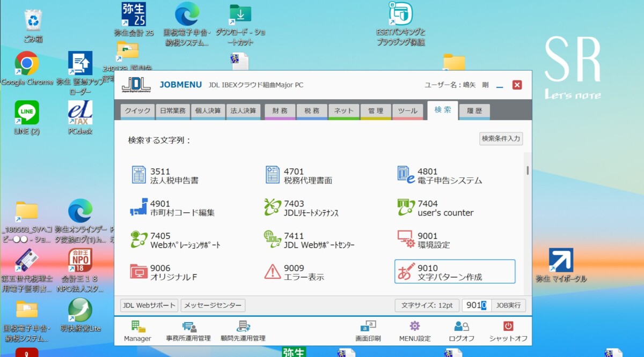The image size is (644, 357).
Task: Click the job number input field
Action: click(477, 306)
